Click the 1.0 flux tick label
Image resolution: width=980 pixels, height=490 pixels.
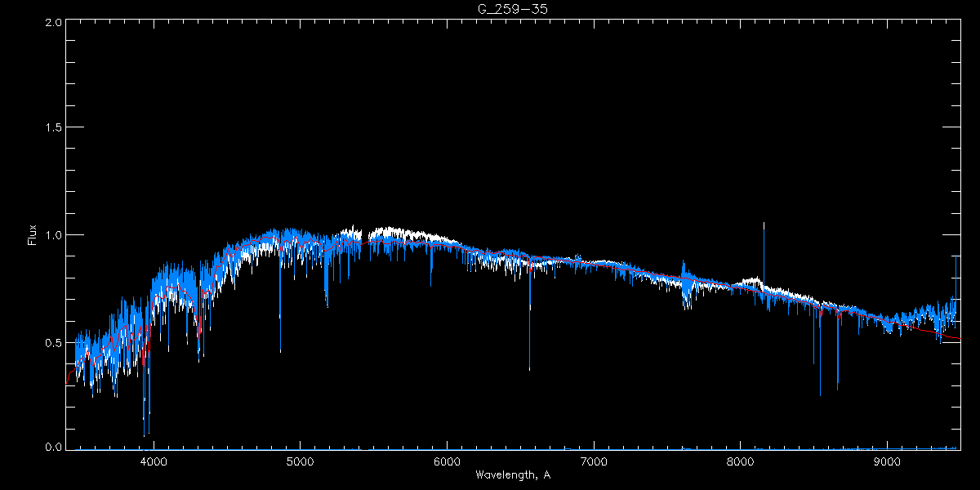[x=52, y=235]
